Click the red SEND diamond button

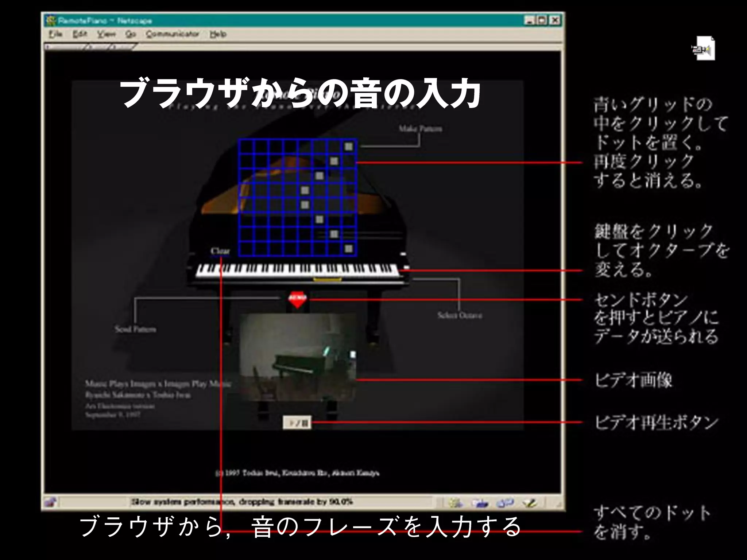tap(297, 299)
